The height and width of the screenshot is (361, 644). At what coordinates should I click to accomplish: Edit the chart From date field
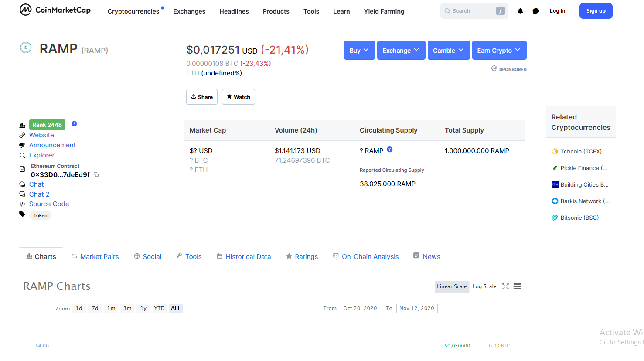pos(360,309)
